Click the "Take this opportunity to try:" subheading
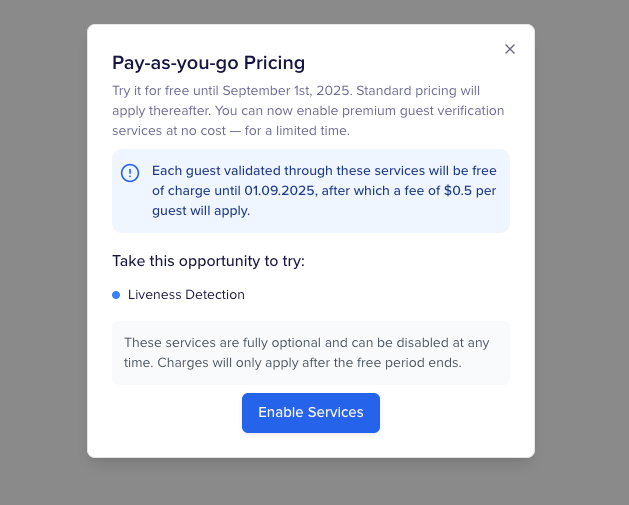The height and width of the screenshot is (505, 629). (208, 261)
